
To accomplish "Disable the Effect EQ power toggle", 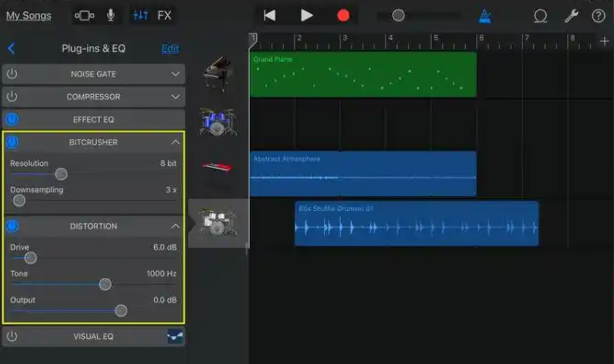I will pos(12,120).
